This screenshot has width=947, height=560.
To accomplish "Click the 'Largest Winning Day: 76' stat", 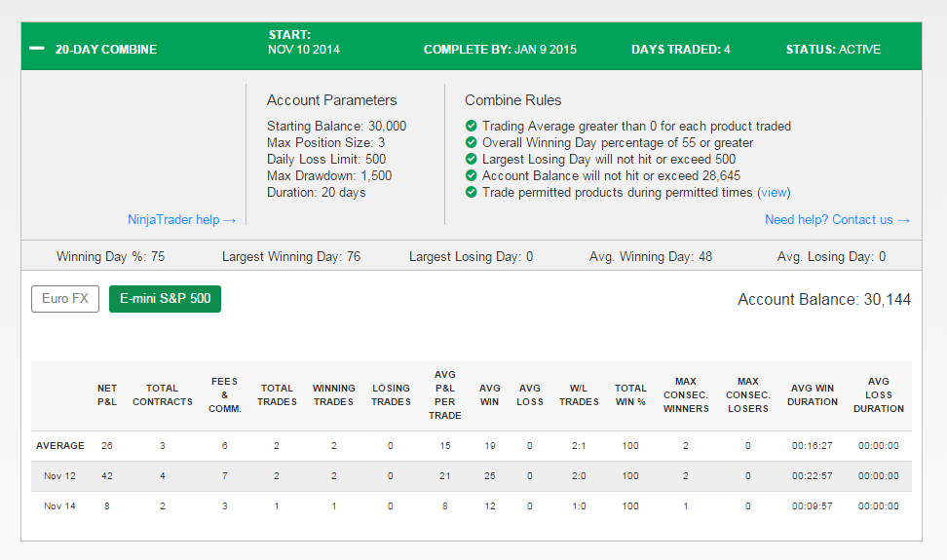I will coord(291,256).
